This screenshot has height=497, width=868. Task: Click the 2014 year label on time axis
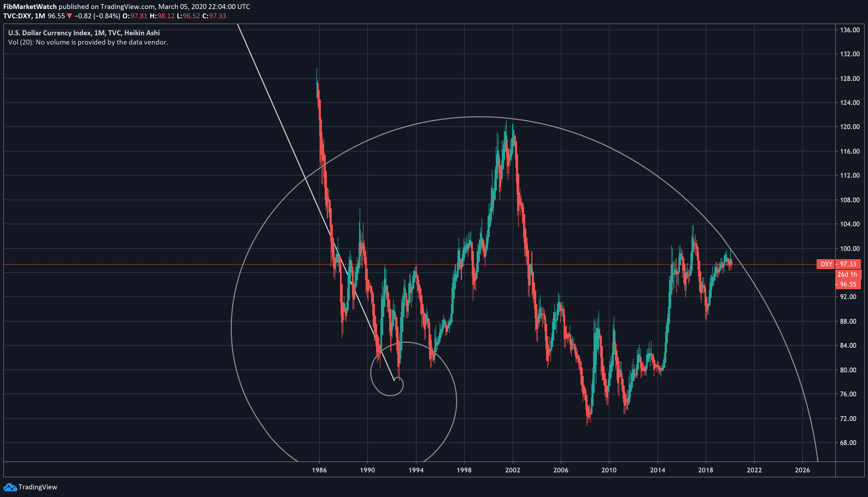click(x=658, y=470)
